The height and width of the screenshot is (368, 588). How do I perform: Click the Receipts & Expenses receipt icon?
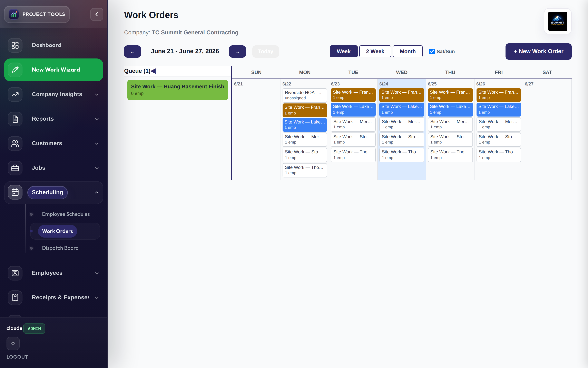(x=15, y=298)
